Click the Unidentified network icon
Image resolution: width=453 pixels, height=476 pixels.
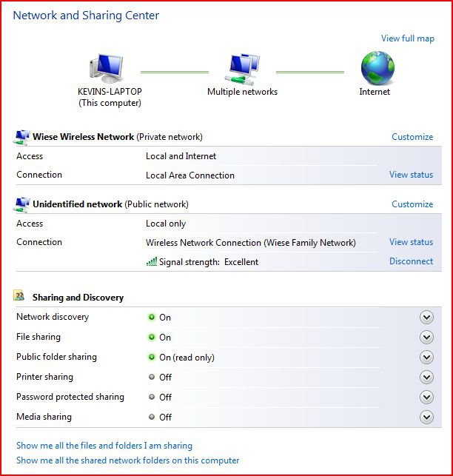21,204
